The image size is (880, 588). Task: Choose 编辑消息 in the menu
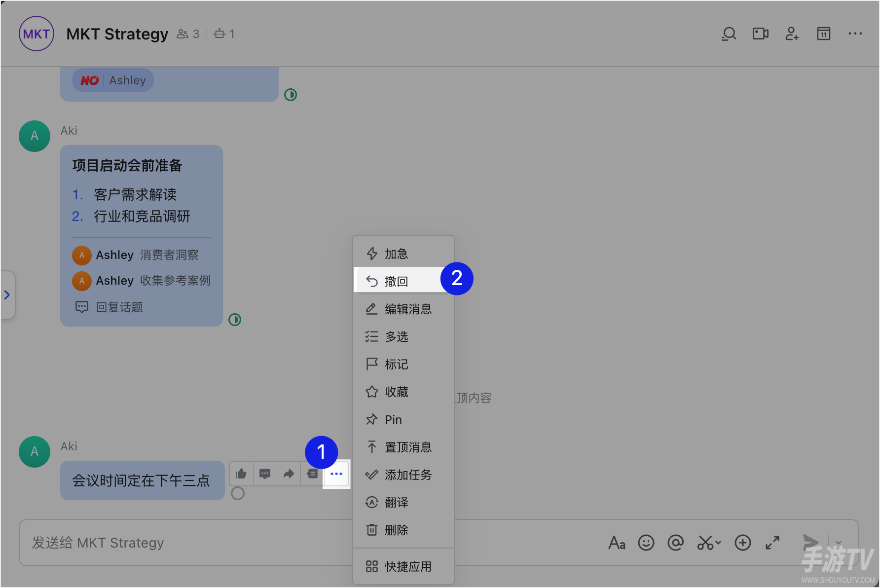coord(403,309)
